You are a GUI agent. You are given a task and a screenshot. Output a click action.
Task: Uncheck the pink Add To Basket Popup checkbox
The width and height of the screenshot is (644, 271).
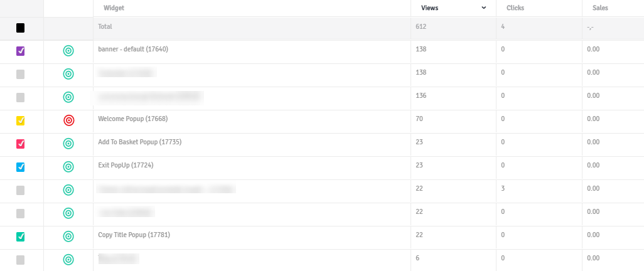pos(20,144)
